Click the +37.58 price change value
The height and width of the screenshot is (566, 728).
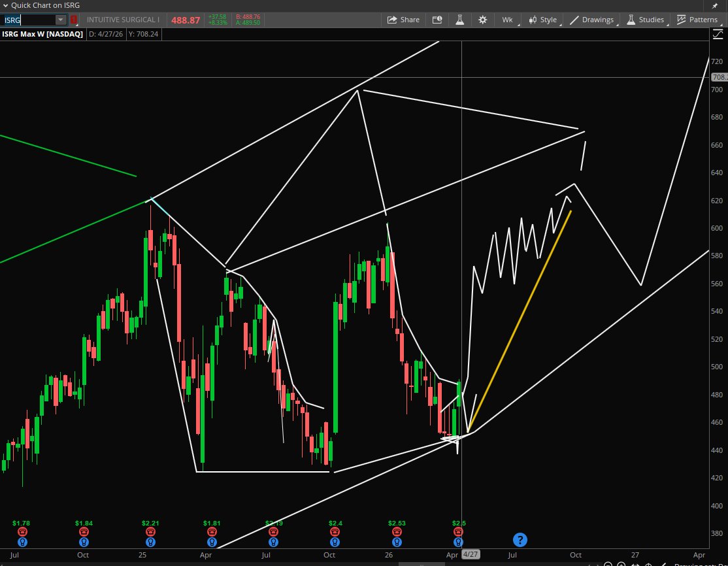[217, 17]
